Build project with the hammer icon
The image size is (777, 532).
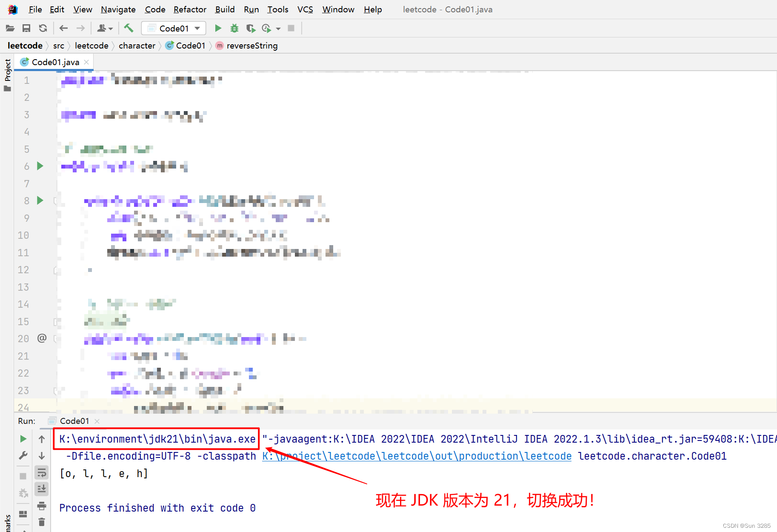129,28
